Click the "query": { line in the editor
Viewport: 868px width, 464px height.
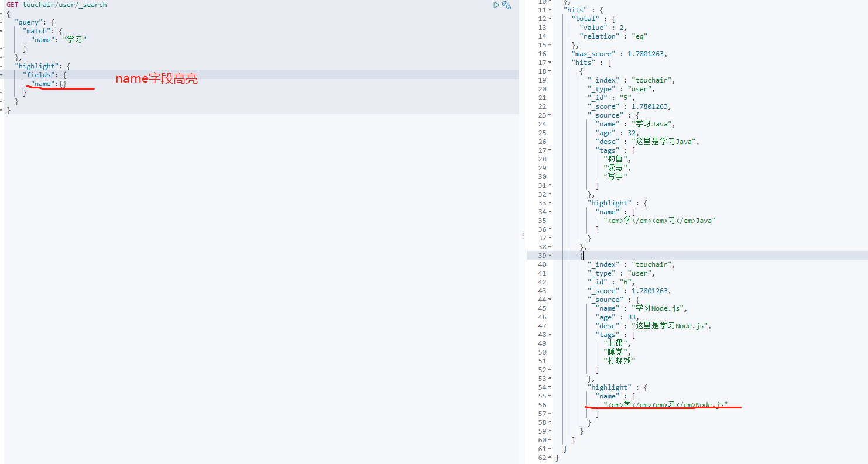pyautogui.click(x=35, y=22)
